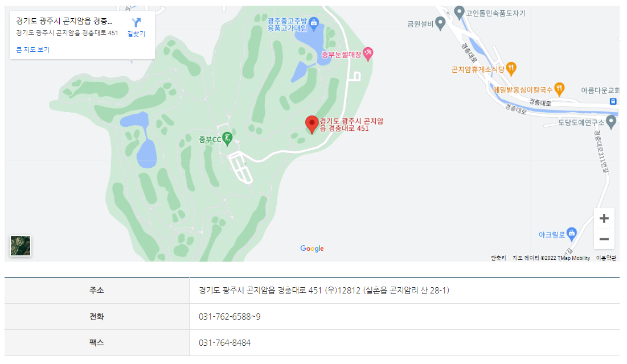Open the 단축키 keyboard shortcuts link
The image size is (627, 364).
(x=498, y=258)
